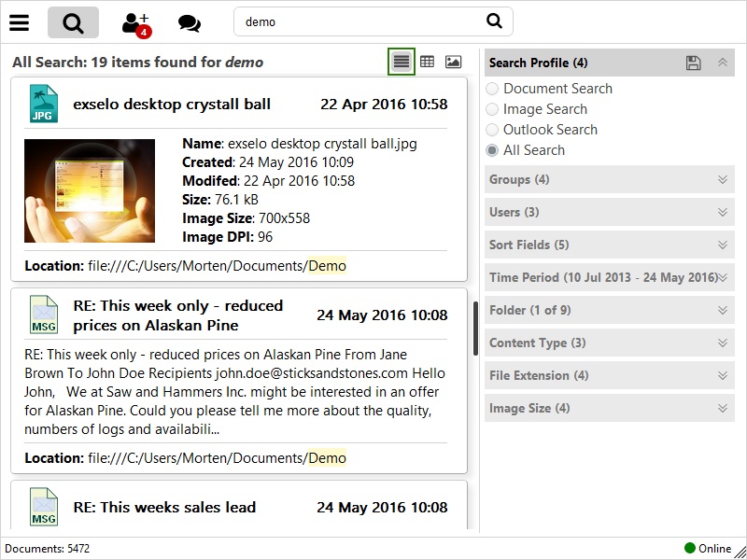Screen dimensions: 747x560
Task: Save the search profile
Action: [x=693, y=63]
